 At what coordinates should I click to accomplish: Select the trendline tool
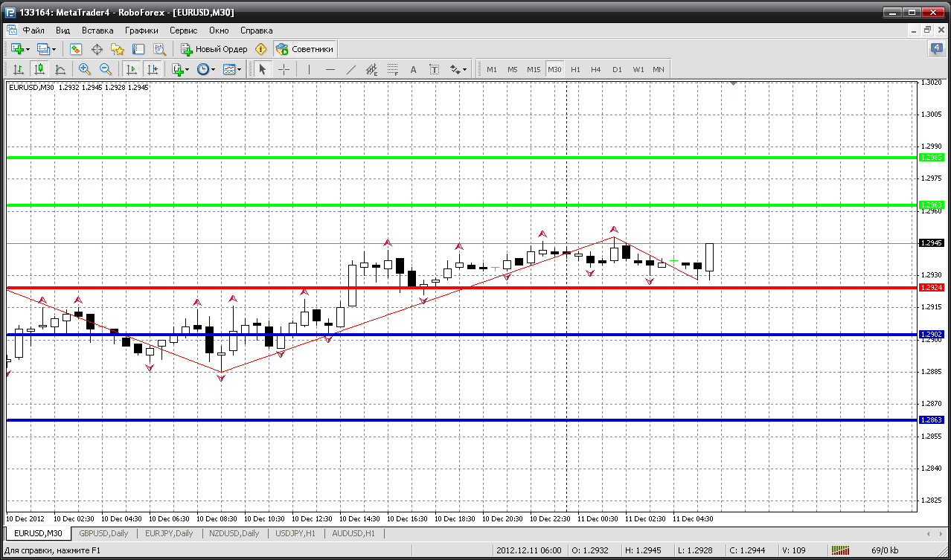(351, 69)
